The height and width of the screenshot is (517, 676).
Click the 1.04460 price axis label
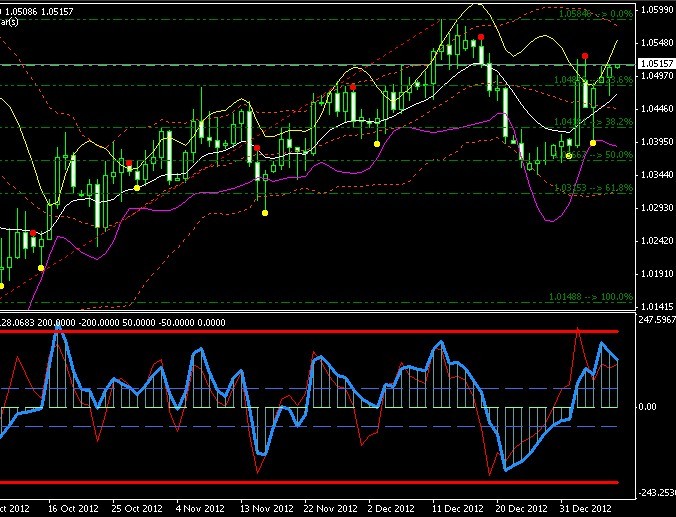(x=657, y=109)
